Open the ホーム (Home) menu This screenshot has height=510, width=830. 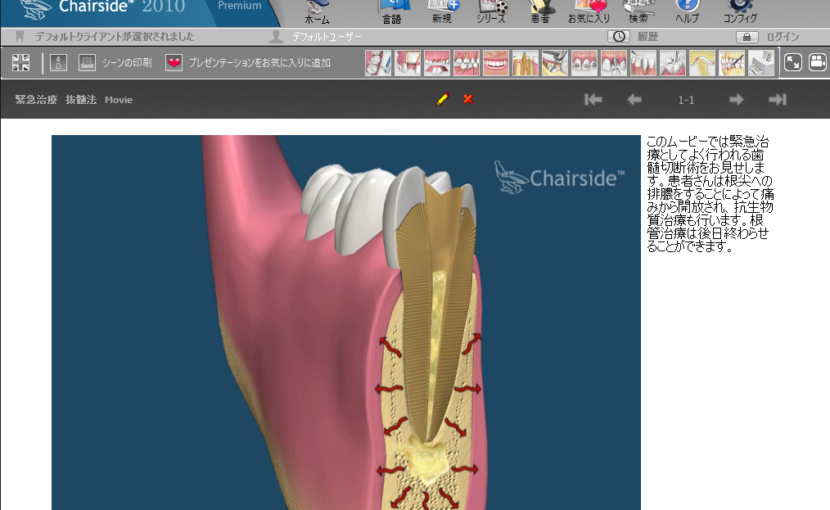(317, 13)
